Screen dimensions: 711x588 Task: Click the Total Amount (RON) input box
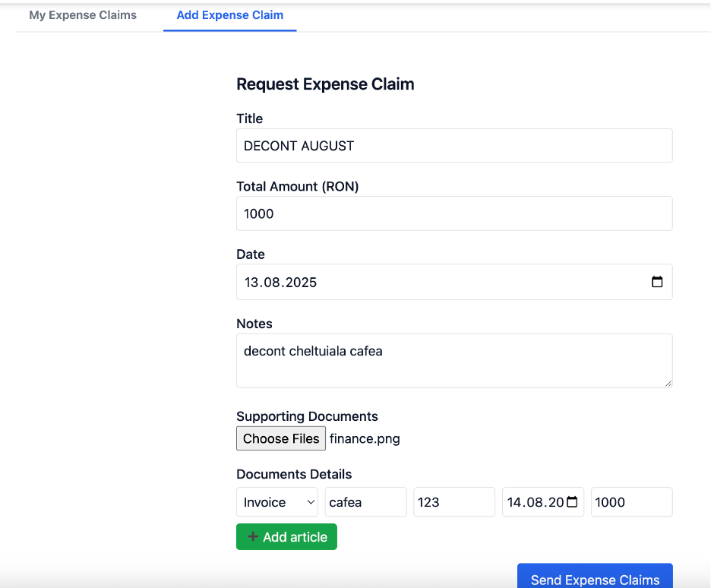coord(453,213)
